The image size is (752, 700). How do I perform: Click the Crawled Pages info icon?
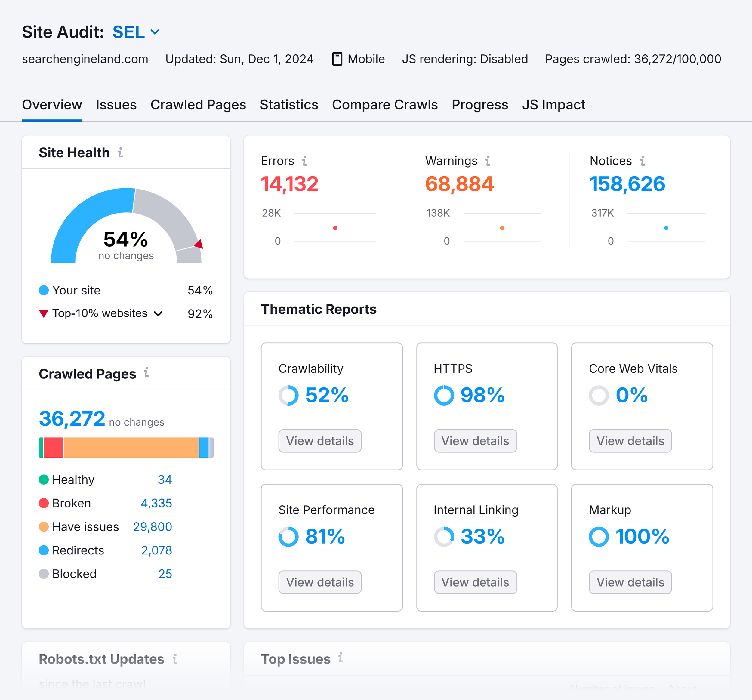(146, 373)
